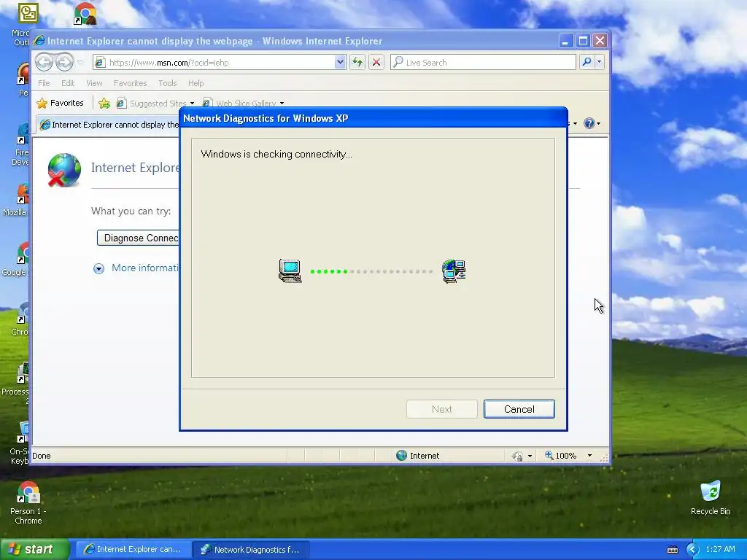Click the local computer icon in diagnostics
The width and height of the screenshot is (747, 560).
coord(290,271)
